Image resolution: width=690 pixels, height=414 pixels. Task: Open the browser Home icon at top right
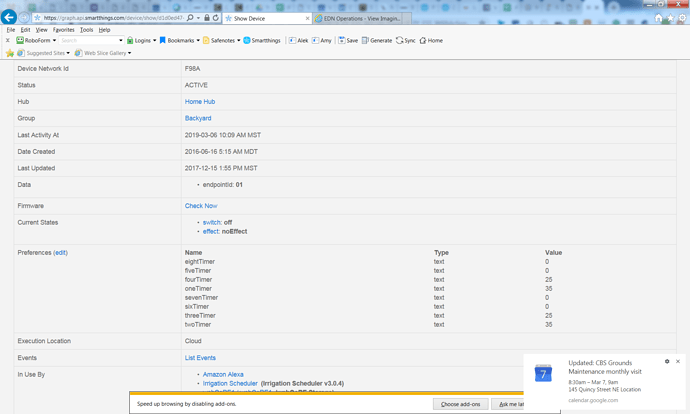coord(658,18)
